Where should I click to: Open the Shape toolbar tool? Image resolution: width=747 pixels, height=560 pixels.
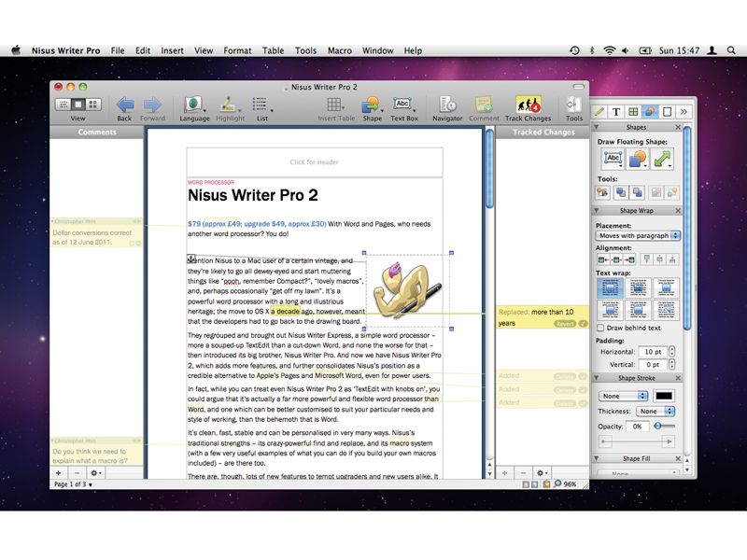coord(371,105)
